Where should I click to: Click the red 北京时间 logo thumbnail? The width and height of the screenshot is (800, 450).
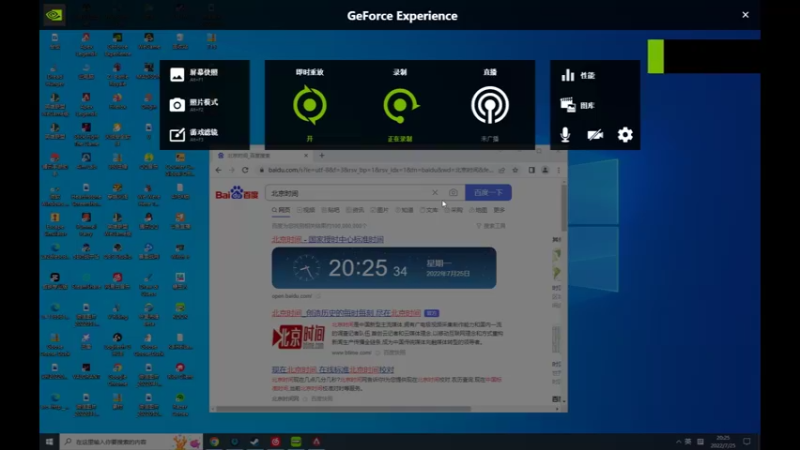[298, 337]
